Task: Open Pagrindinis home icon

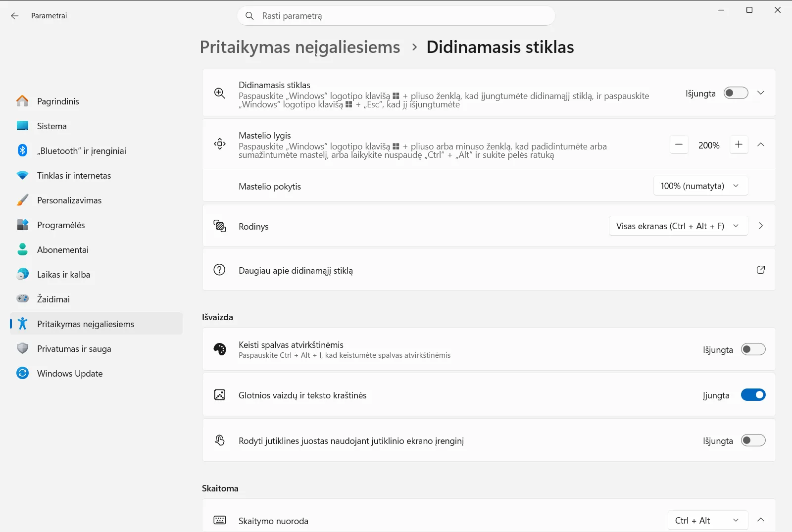Action: click(23, 101)
